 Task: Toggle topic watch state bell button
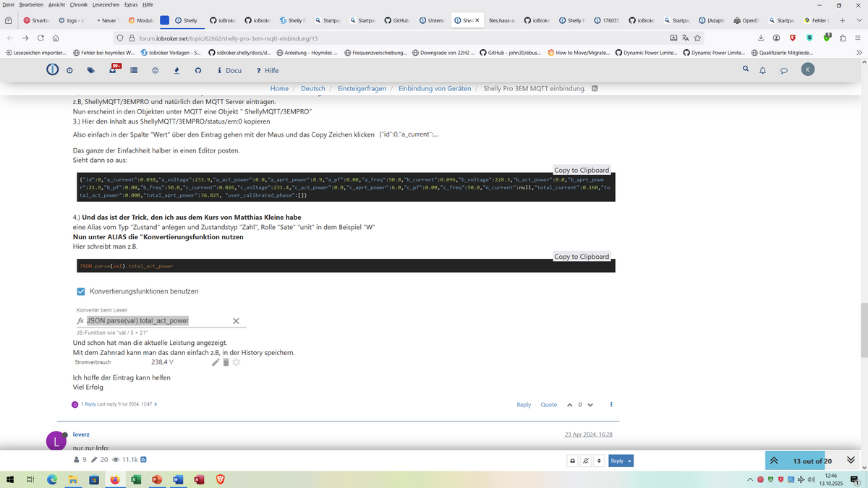point(586,461)
